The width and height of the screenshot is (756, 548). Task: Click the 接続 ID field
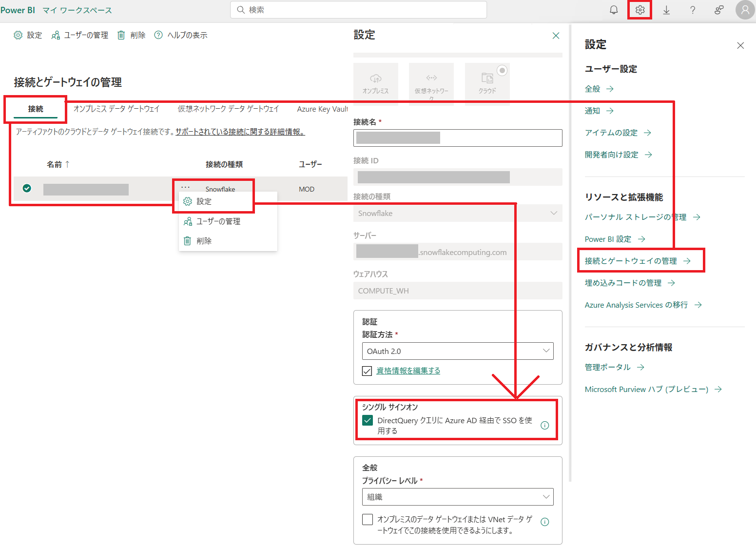[458, 177]
